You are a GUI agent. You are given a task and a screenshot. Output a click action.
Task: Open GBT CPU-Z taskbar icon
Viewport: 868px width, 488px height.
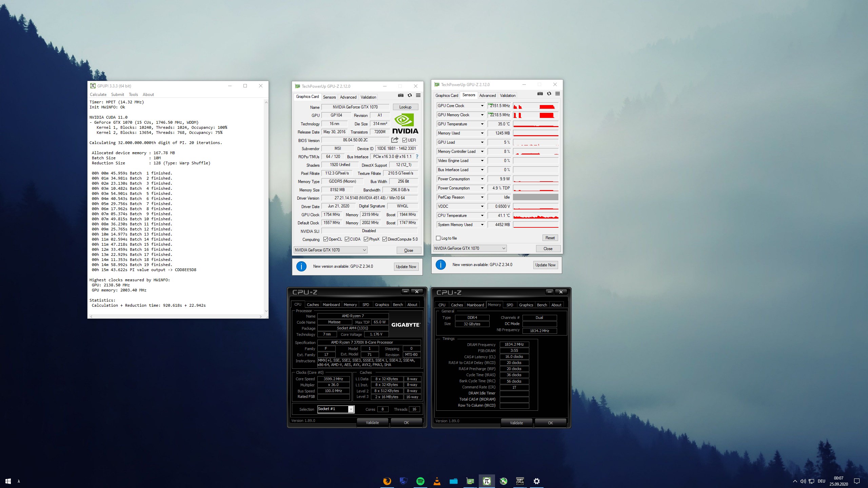(x=520, y=481)
